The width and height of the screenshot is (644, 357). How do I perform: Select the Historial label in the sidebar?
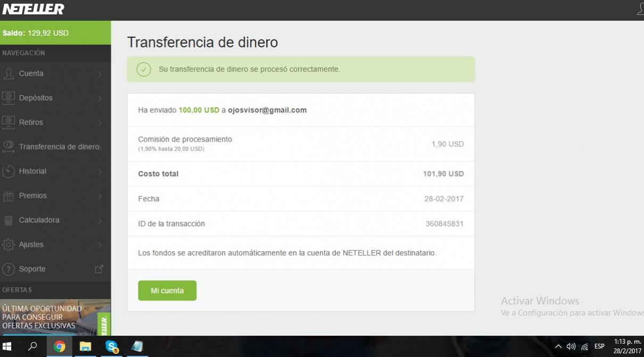coord(32,171)
